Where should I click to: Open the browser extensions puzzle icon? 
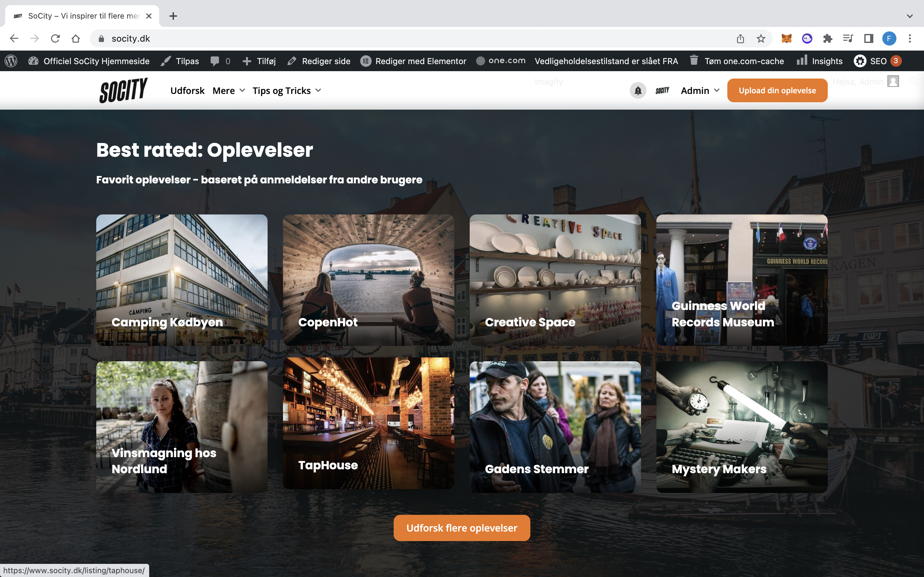click(827, 38)
